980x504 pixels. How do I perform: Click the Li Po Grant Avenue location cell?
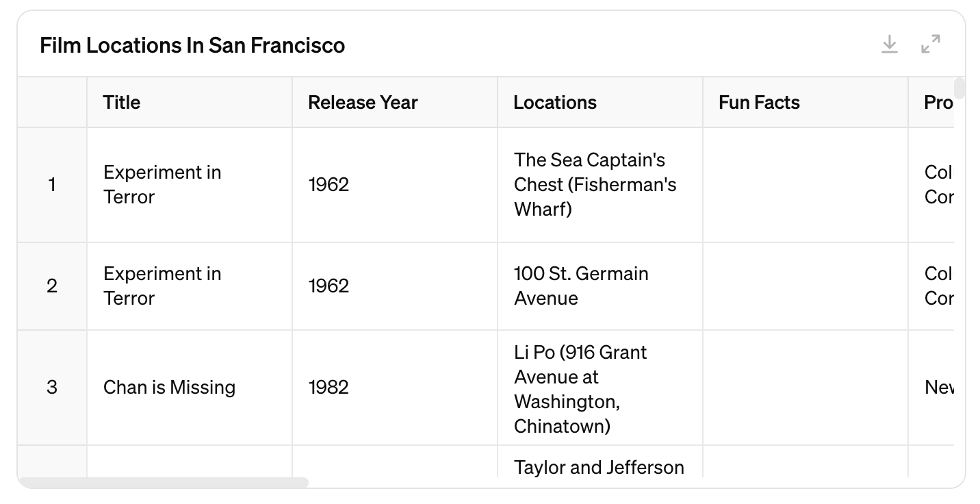580,389
